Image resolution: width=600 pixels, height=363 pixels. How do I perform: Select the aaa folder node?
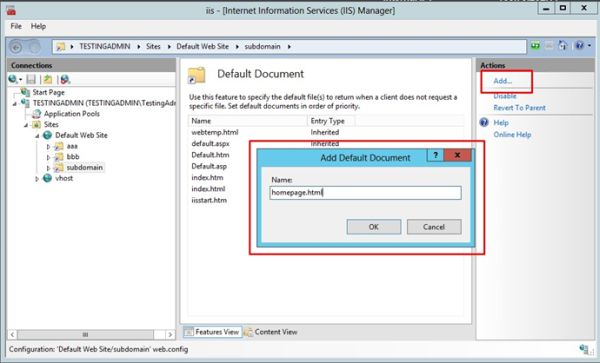[72, 146]
